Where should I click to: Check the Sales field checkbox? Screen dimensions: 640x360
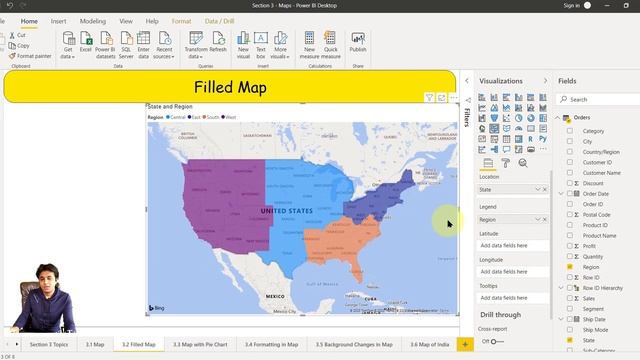click(570, 298)
